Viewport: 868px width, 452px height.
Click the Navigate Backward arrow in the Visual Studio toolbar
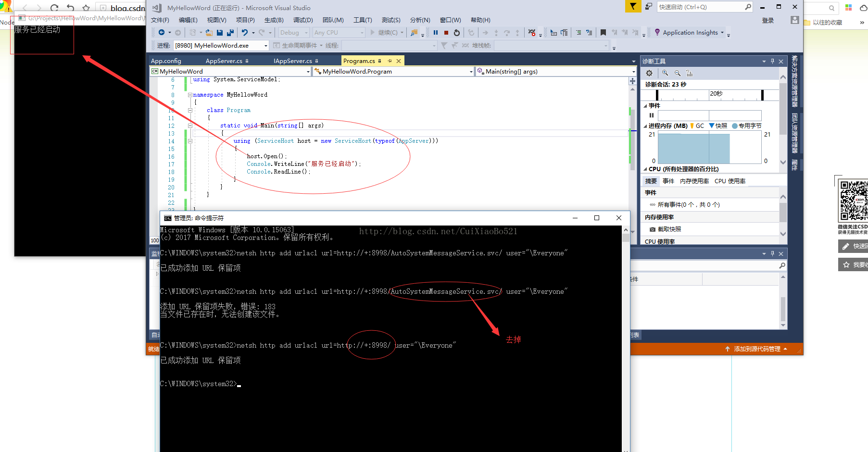(x=162, y=32)
